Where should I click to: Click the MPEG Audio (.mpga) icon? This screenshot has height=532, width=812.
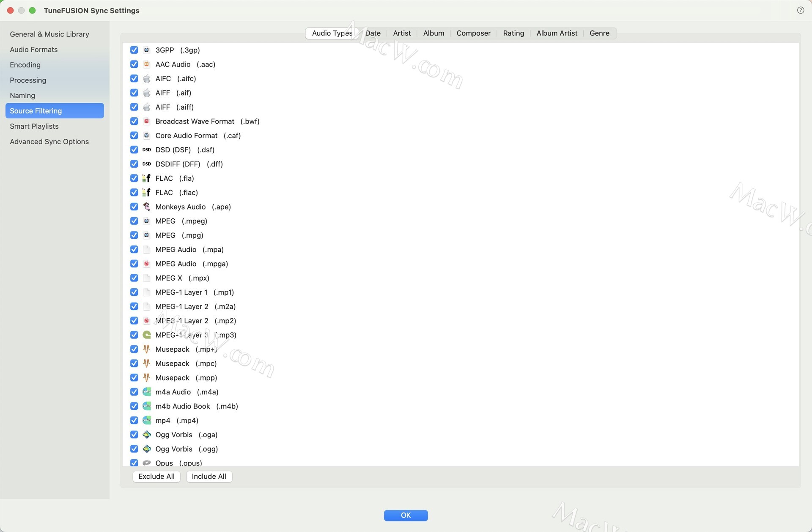(147, 264)
